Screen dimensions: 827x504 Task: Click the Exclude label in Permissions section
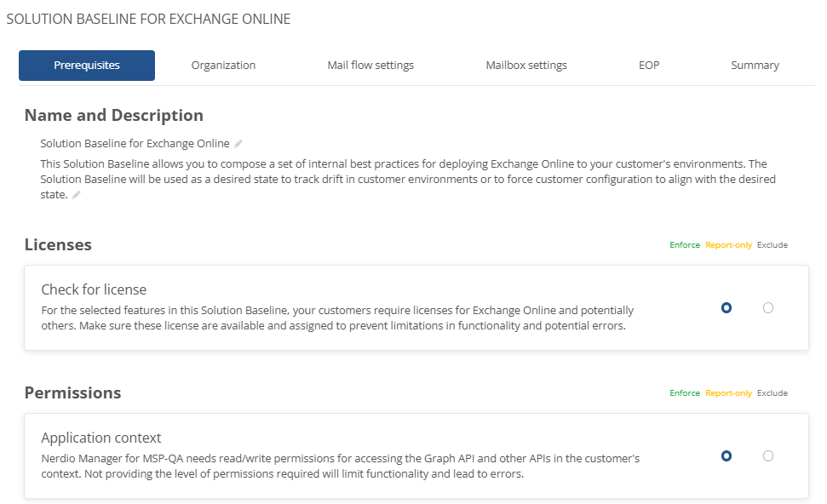pos(772,393)
